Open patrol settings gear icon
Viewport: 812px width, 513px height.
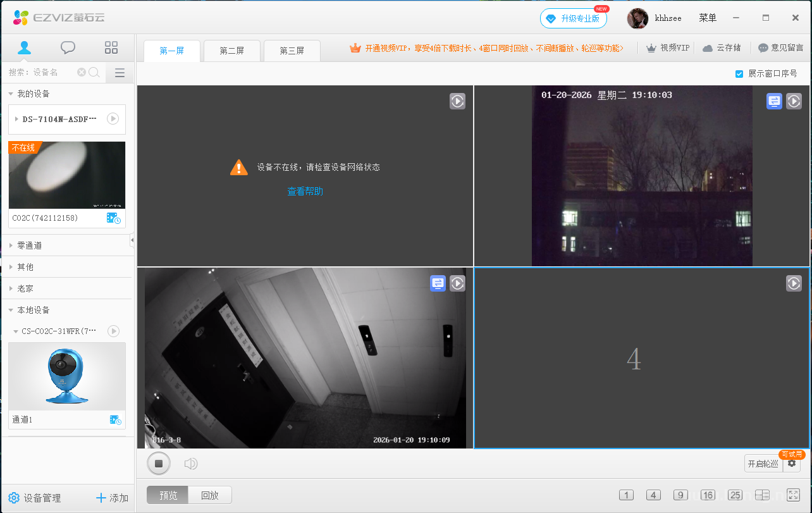[x=792, y=464]
